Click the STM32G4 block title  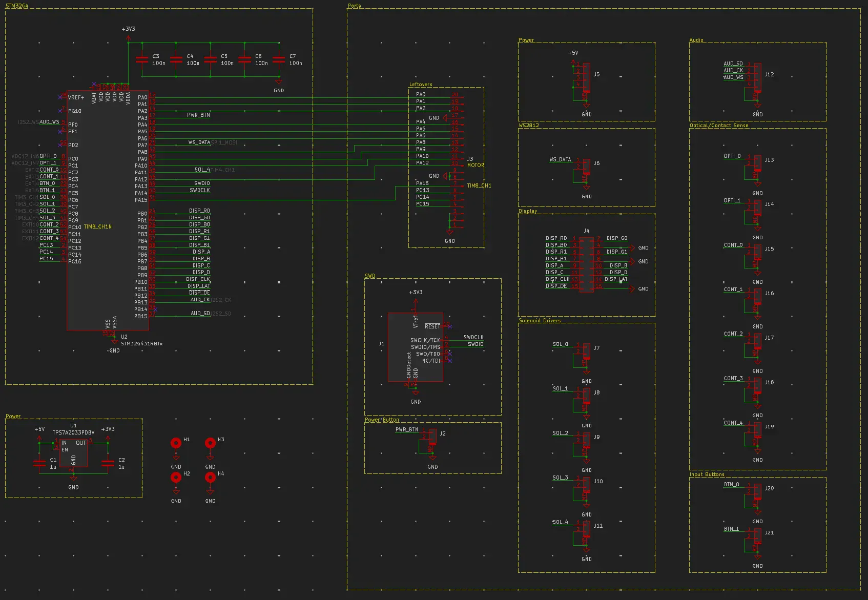coord(17,6)
